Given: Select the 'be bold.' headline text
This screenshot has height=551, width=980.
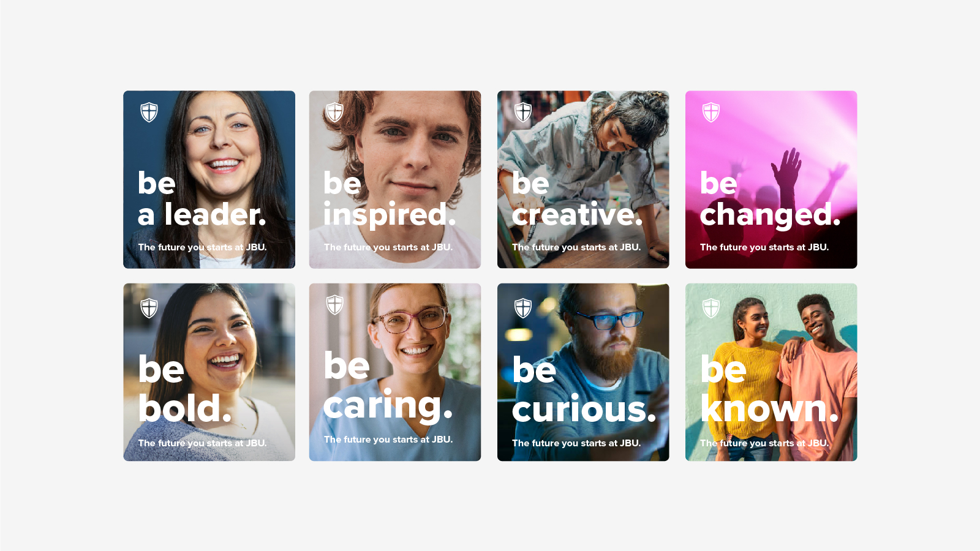Looking at the screenshot, I should coord(185,389).
